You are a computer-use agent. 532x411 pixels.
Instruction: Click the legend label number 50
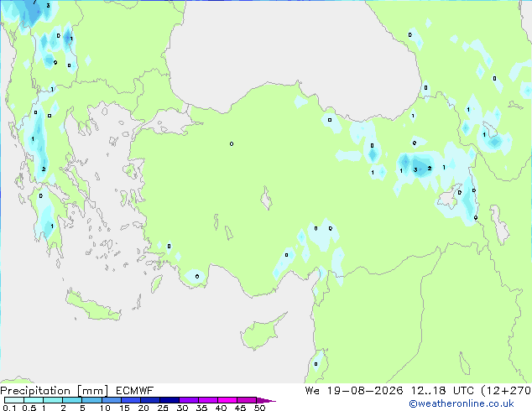coord(259,408)
